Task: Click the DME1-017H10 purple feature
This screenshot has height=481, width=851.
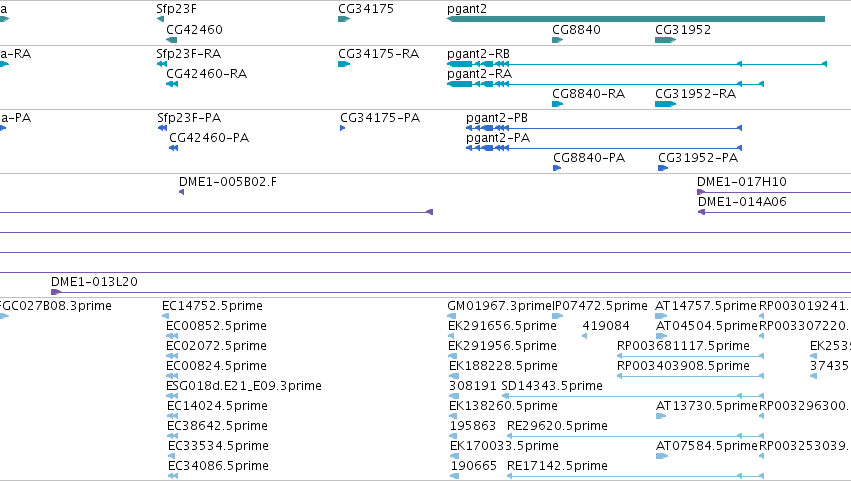Action: [x=774, y=192]
